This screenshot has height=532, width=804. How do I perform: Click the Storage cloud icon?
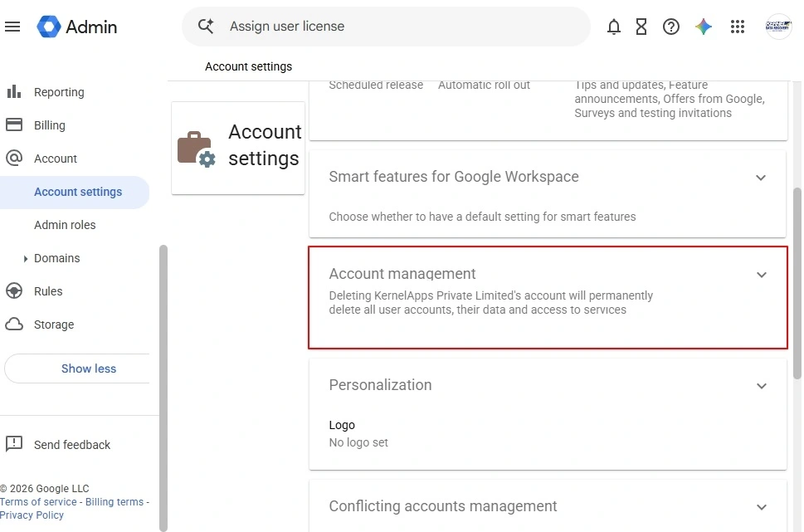(x=14, y=325)
